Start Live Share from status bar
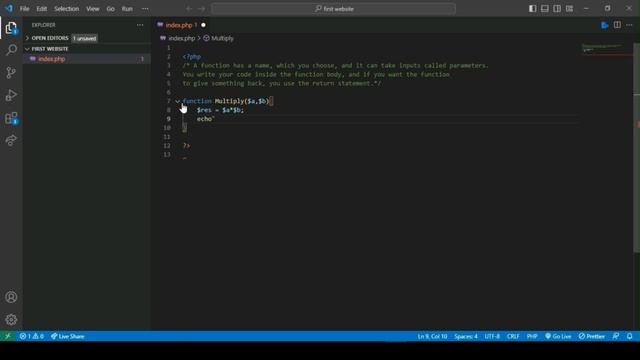Viewport: 640px width, 360px height. [68, 336]
